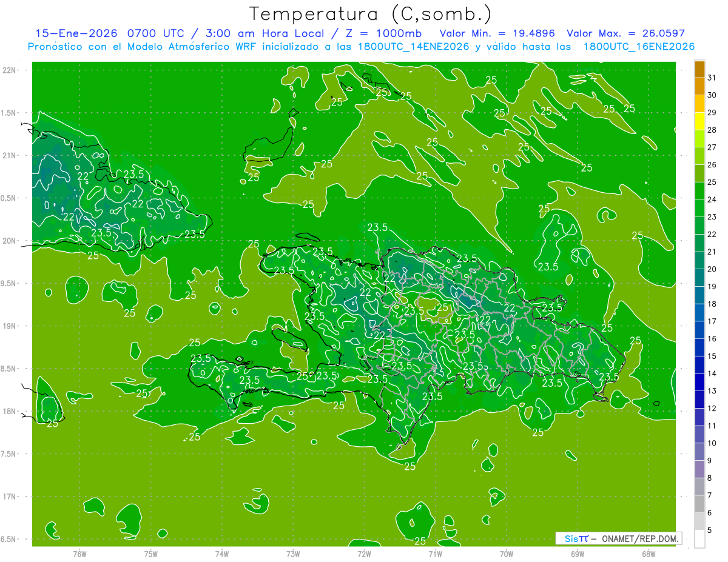
Task: Click the legend value 14
Action: coord(712,373)
